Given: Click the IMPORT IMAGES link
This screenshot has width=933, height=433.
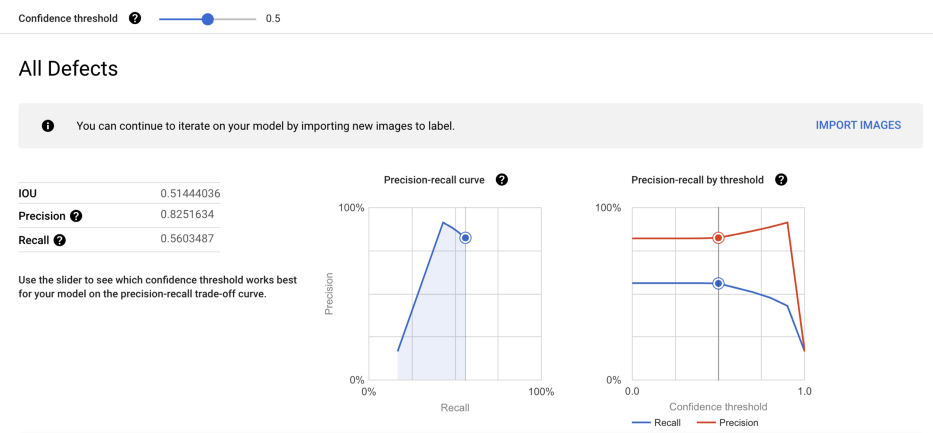Looking at the screenshot, I should pyautogui.click(x=858, y=126).
